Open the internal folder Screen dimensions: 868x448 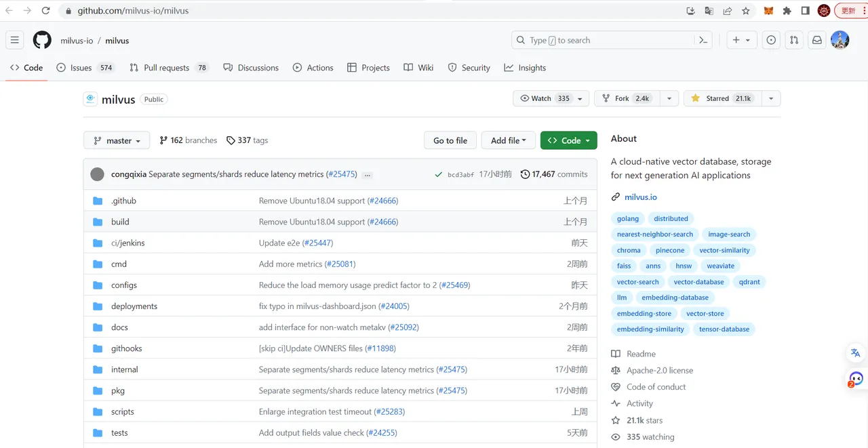(125, 369)
